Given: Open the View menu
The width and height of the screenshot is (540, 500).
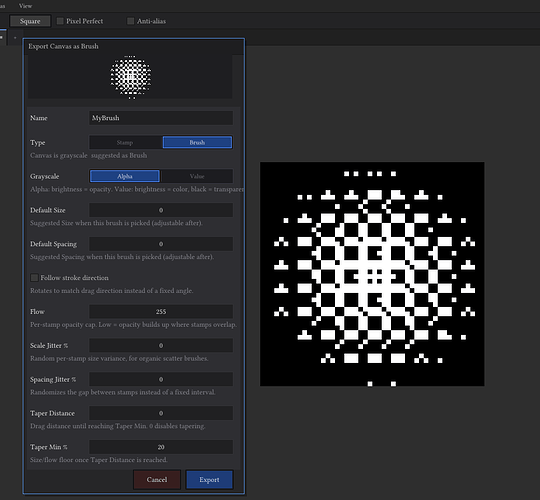Looking at the screenshot, I should 25,6.
